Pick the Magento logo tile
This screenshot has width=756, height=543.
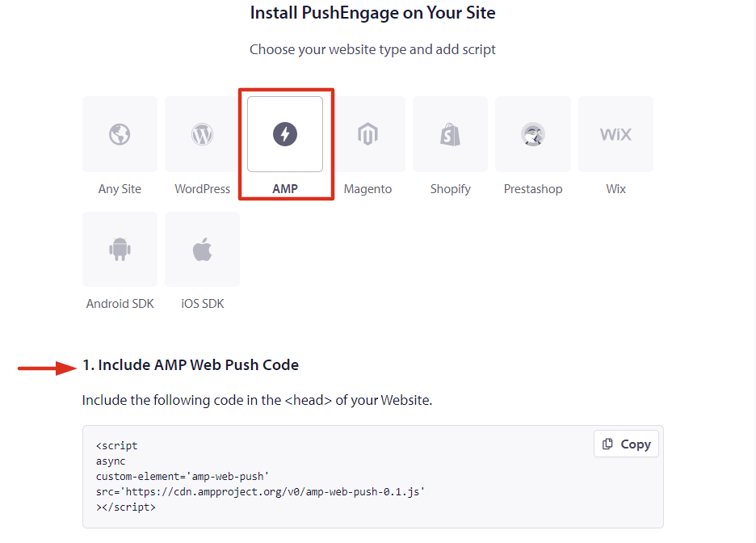(x=367, y=134)
